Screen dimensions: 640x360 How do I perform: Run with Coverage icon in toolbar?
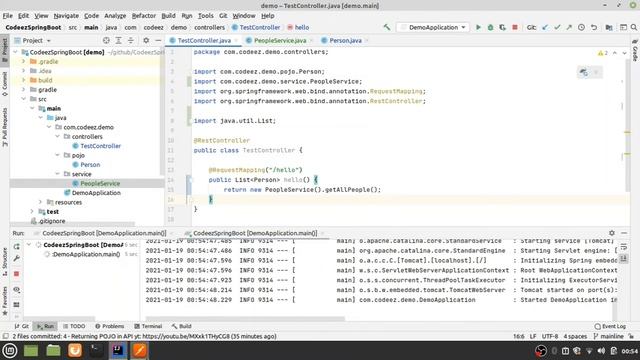(x=502, y=27)
